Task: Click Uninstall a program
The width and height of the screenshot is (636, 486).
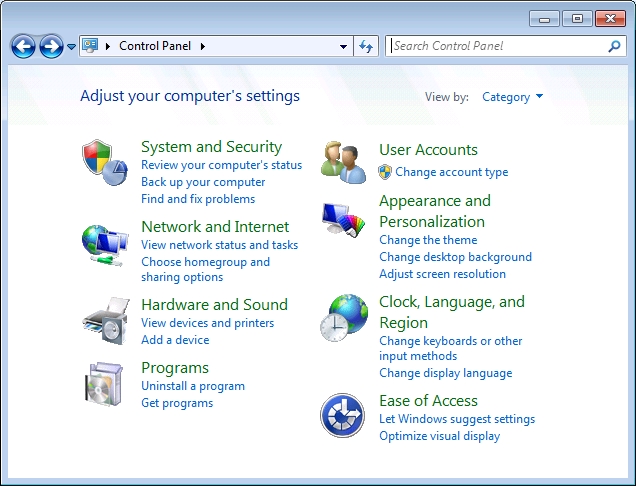Action: [193, 386]
